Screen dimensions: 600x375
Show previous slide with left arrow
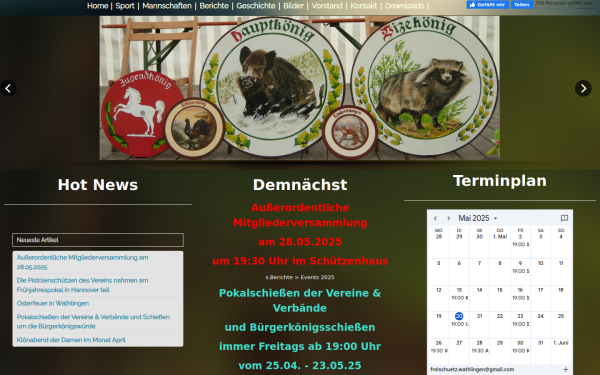[x=8, y=88]
